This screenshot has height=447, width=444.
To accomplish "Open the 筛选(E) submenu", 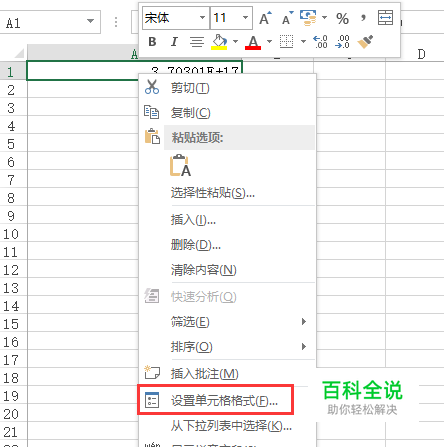I will 227,322.
